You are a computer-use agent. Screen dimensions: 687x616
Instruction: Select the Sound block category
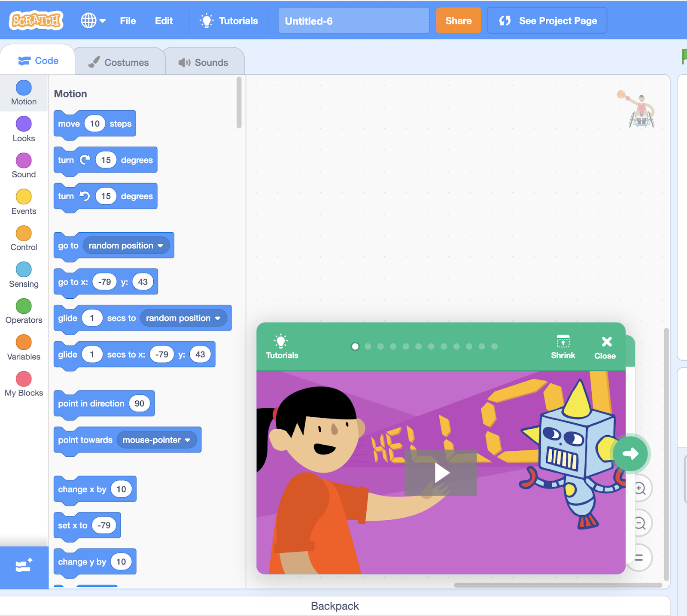click(x=24, y=165)
